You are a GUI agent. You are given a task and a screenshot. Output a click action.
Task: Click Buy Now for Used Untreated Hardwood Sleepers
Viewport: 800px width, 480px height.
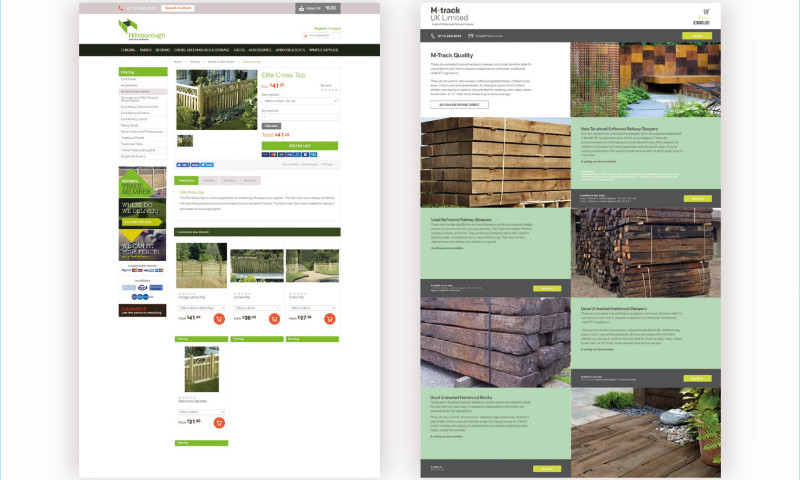tap(697, 378)
